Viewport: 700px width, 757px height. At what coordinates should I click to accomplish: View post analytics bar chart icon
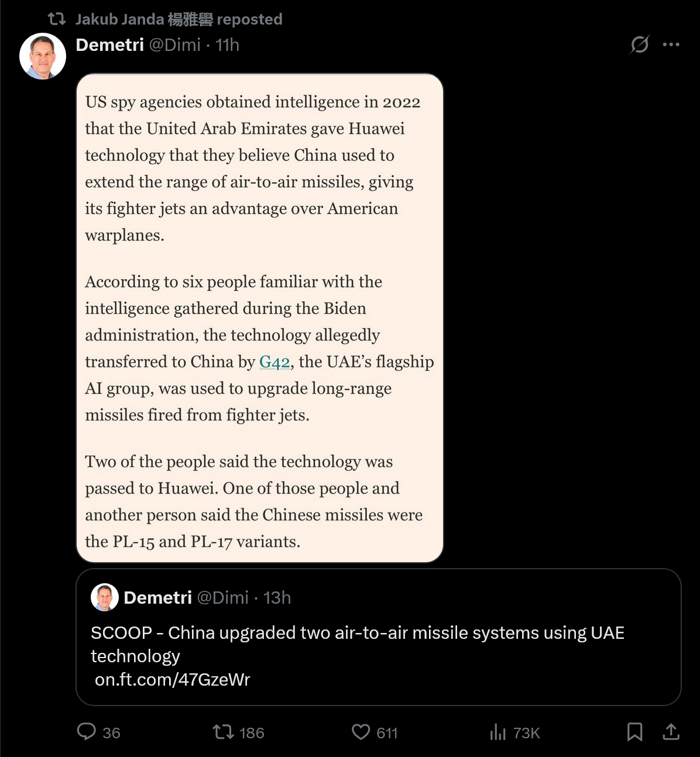tap(497, 732)
